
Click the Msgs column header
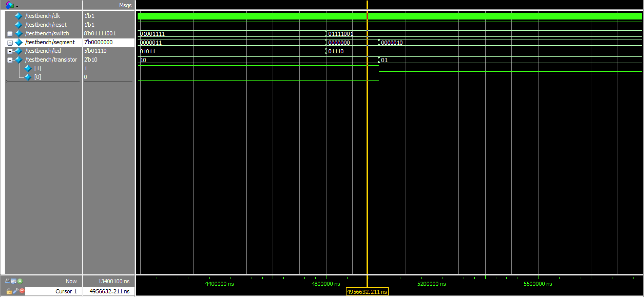point(125,5)
